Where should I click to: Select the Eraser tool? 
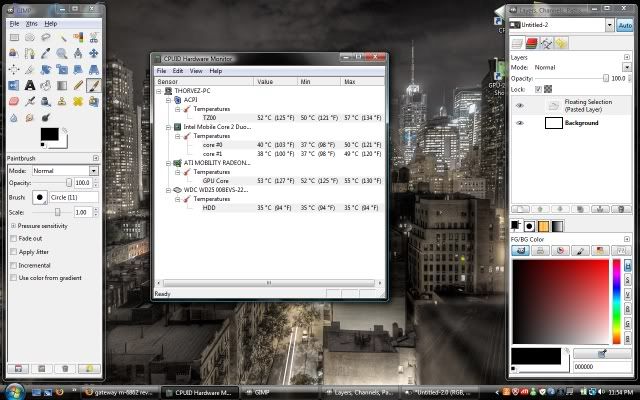tap(14, 101)
